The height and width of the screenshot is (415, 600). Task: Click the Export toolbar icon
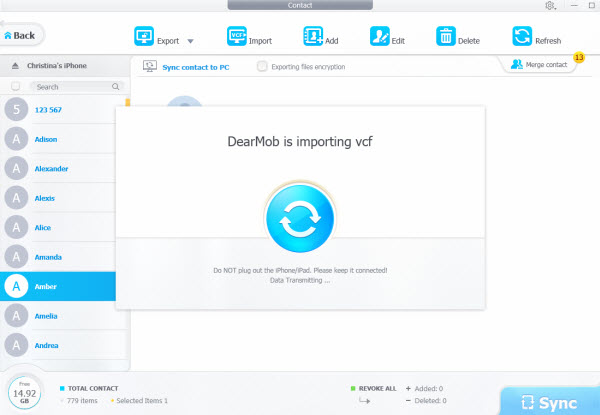coord(144,36)
